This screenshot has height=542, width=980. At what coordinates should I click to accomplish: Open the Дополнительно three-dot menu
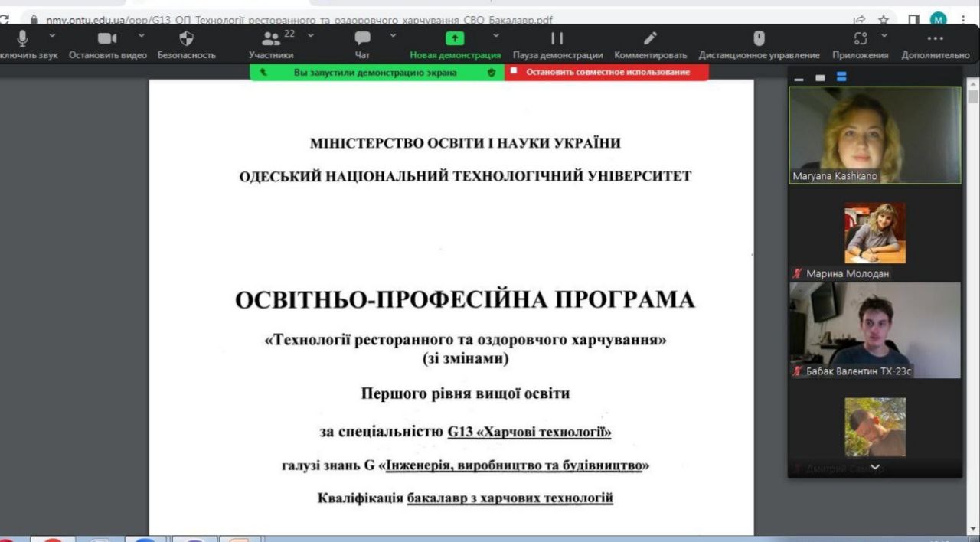click(x=935, y=39)
